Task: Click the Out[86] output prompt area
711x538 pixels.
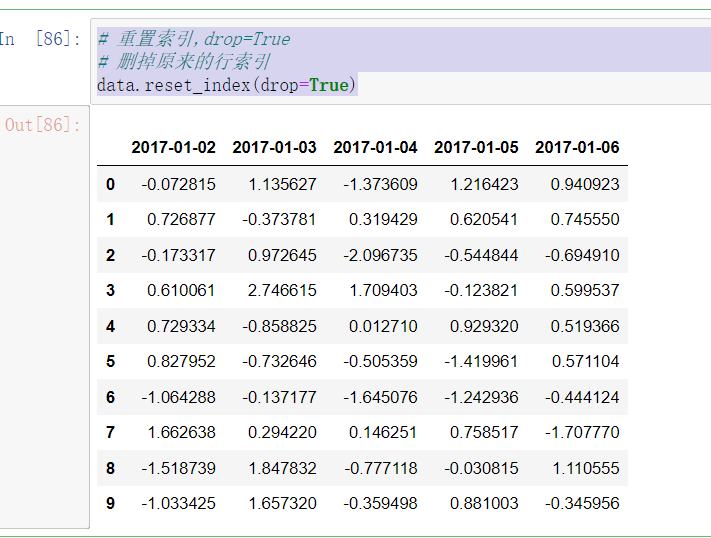Action: 43,125
